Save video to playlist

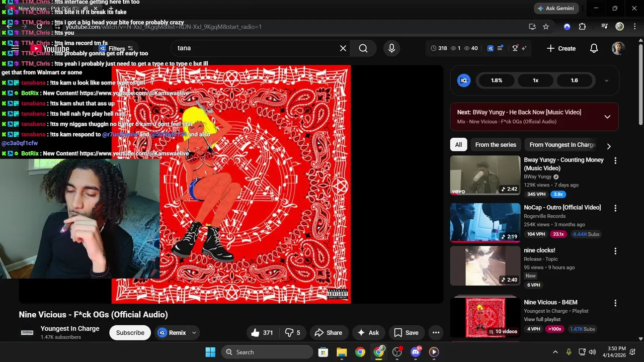(x=406, y=333)
